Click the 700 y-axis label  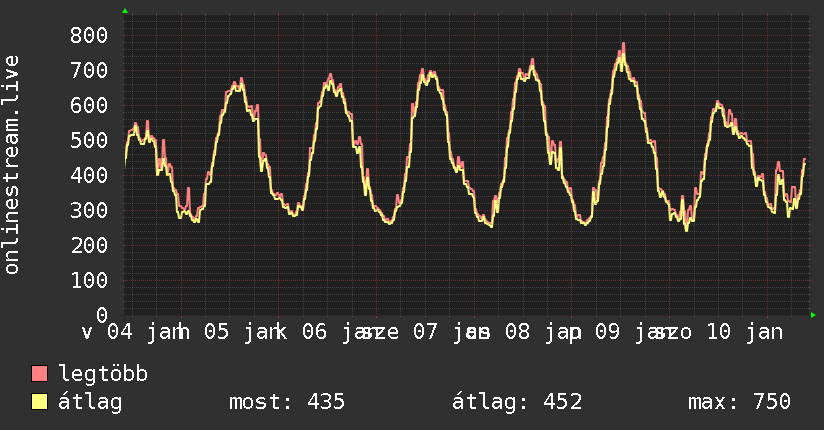[89, 70]
